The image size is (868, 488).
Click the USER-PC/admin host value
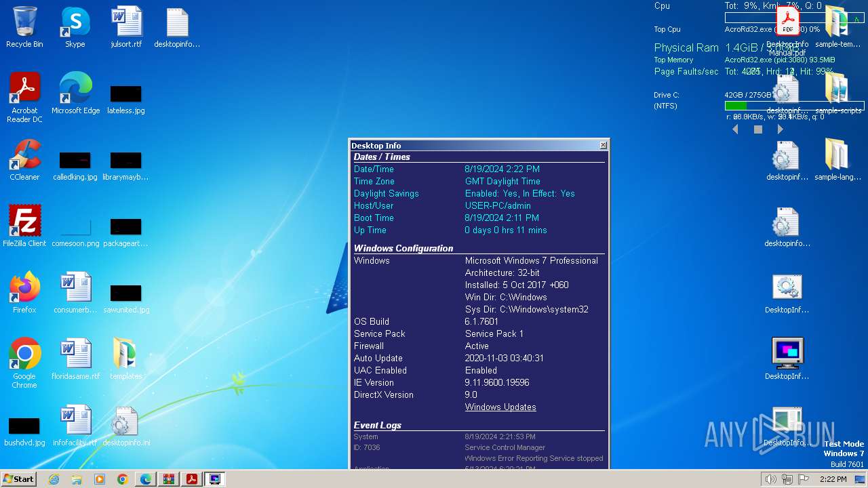(498, 205)
